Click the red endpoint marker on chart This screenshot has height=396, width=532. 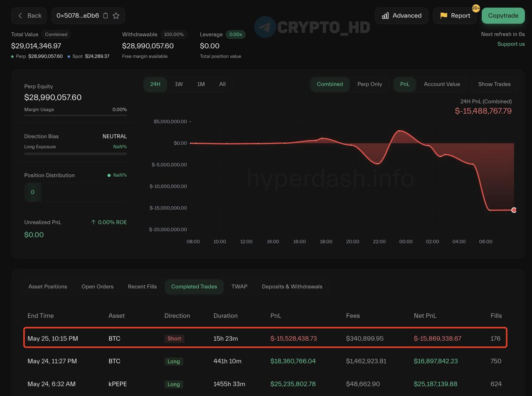514,210
